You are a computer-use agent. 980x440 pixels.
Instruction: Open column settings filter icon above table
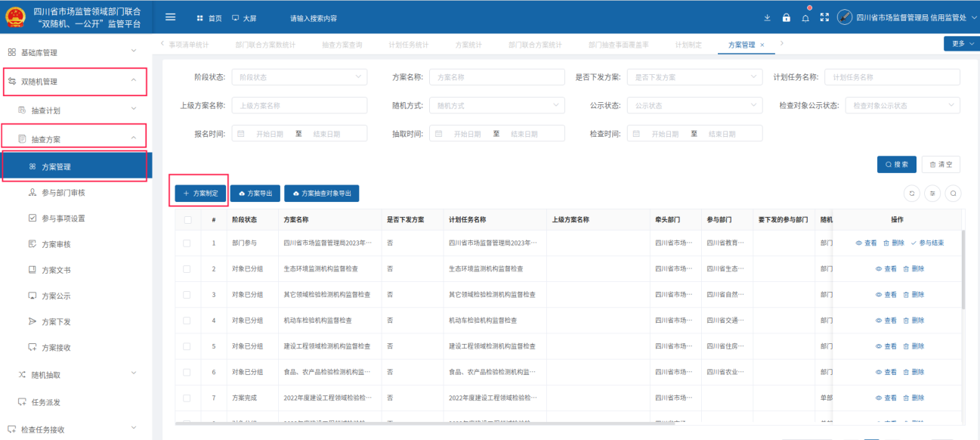click(x=933, y=194)
